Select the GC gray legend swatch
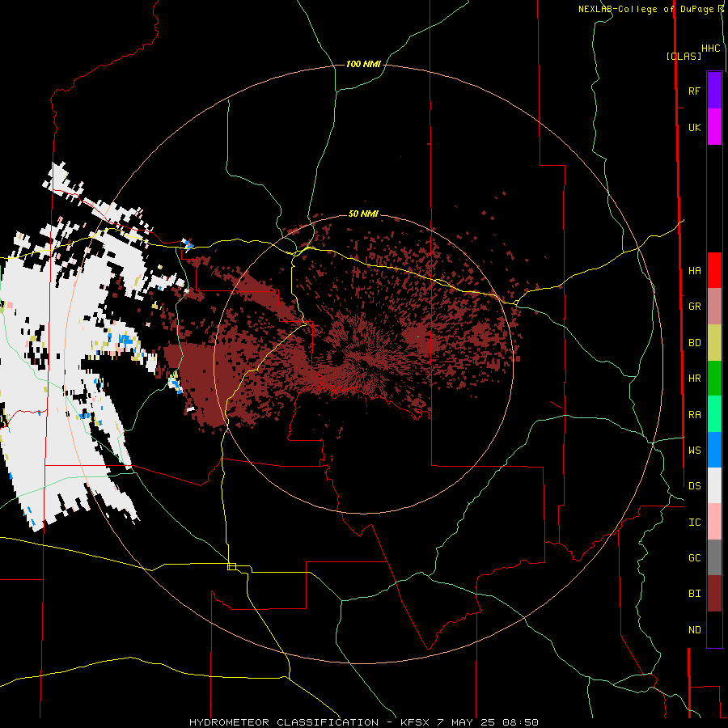Screen dimensions: 728x728 pyautogui.click(x=714, y=557)
